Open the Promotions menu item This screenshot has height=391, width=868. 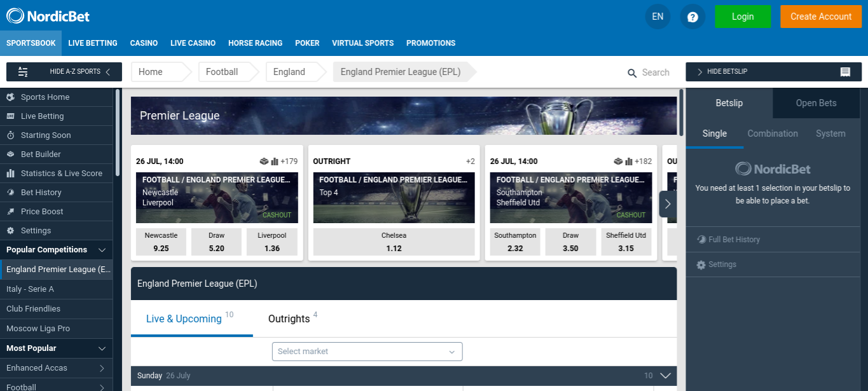pos(431,43)
